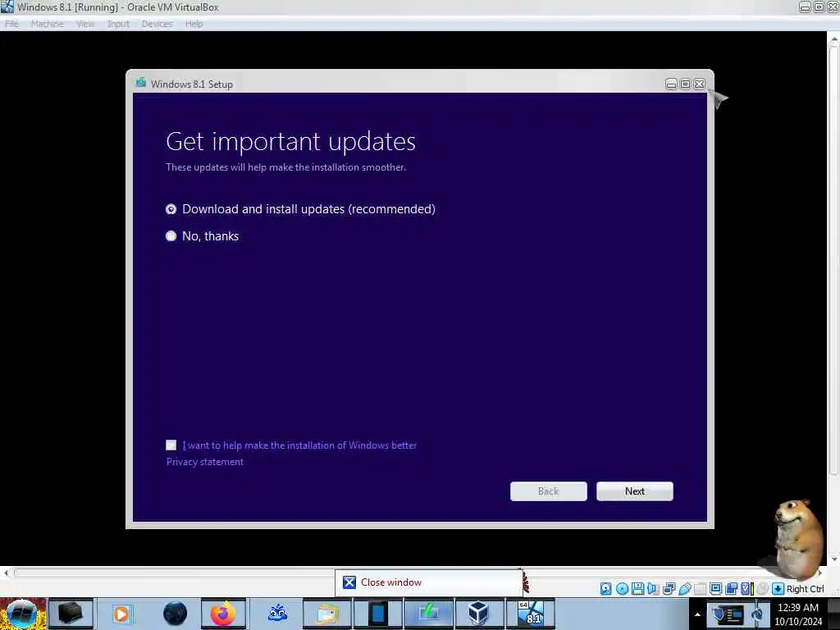Open the File menu

coord(11,24)
